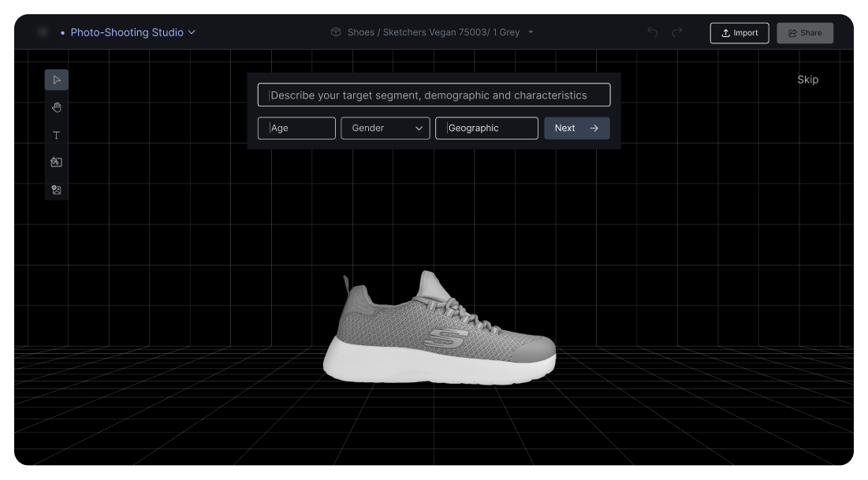
Task: Select the paint bucket background fill tool
Action: 57,162
